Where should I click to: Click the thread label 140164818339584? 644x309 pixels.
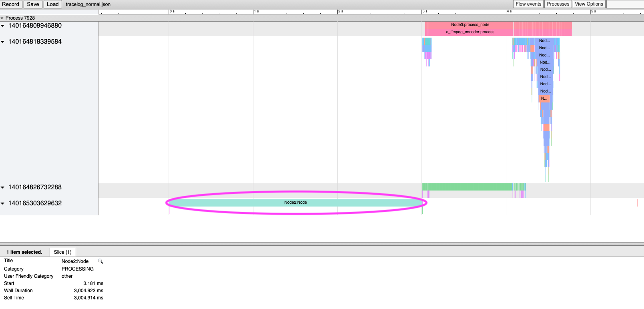coord(35,42)
